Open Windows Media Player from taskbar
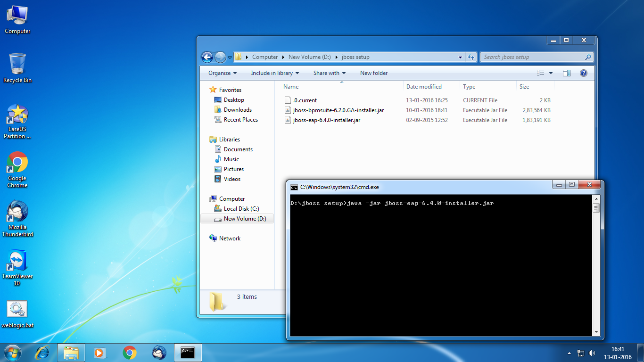The height and width of the screenshot is (362, 644). 99,353
